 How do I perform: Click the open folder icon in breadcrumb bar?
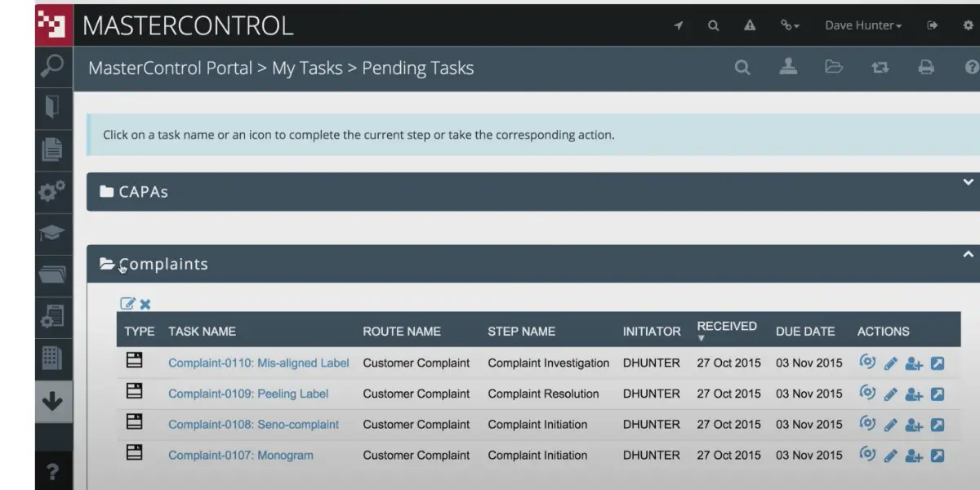834,67
